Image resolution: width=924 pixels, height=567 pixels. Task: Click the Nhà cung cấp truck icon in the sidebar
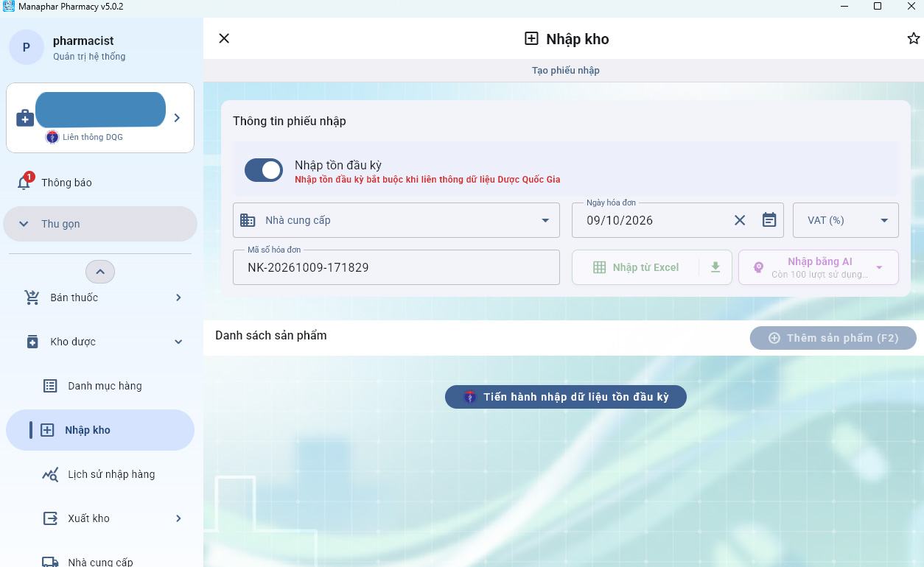(x=50, y=562)
